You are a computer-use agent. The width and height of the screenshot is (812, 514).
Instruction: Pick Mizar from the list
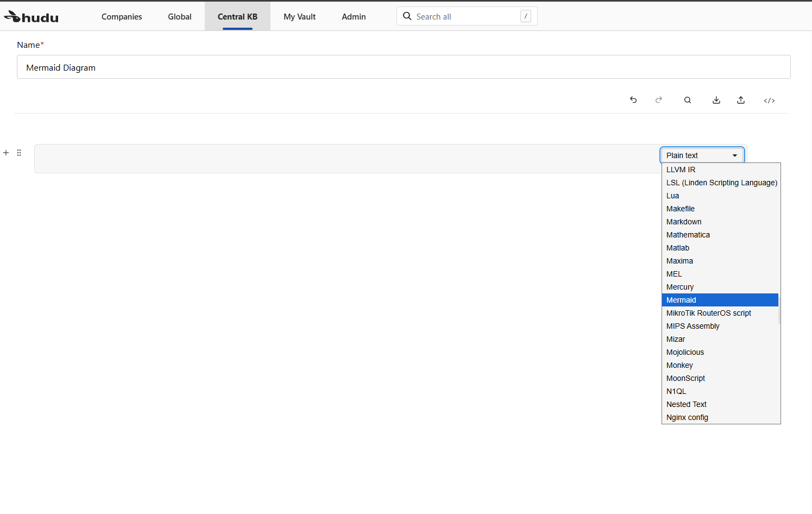click(x=720, y=339)
